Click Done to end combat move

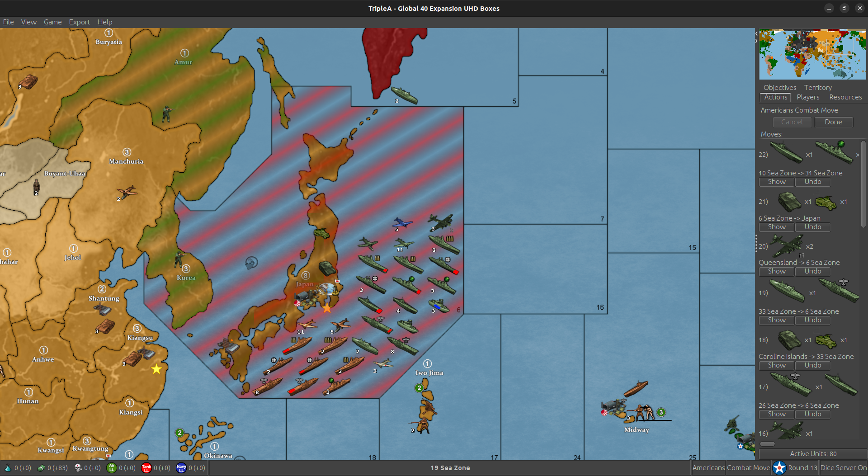point(833,122)
